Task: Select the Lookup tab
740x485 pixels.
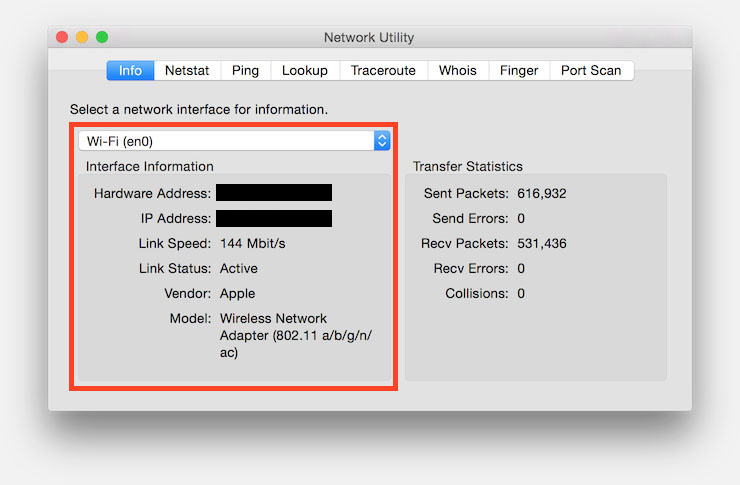Action: (304, 70)
